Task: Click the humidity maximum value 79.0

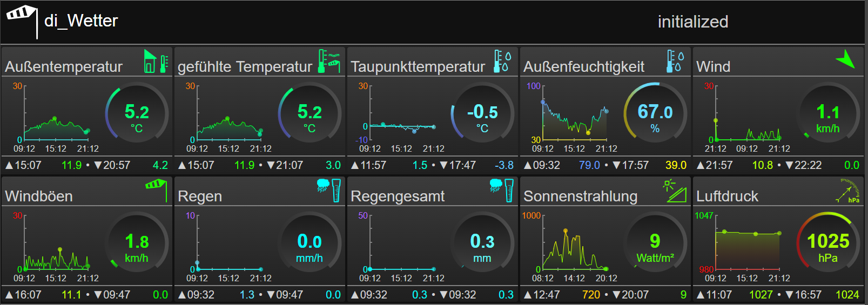Action: pos(589,165)
